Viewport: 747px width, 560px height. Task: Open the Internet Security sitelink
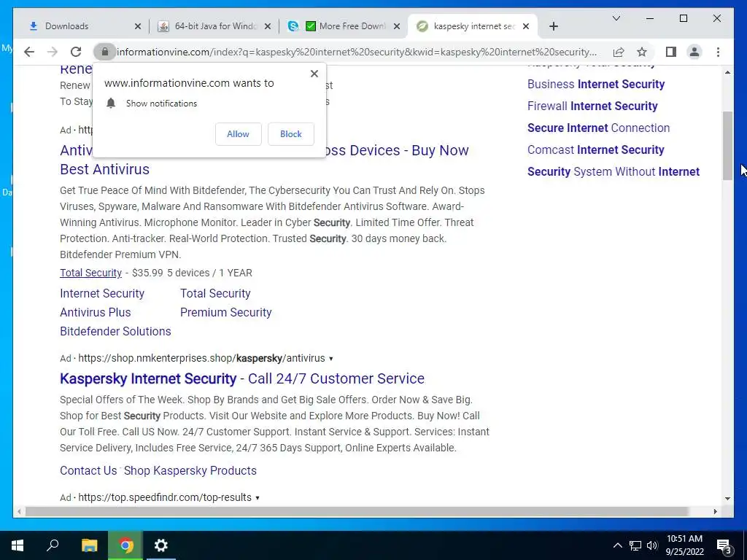[x=102, y=293]
